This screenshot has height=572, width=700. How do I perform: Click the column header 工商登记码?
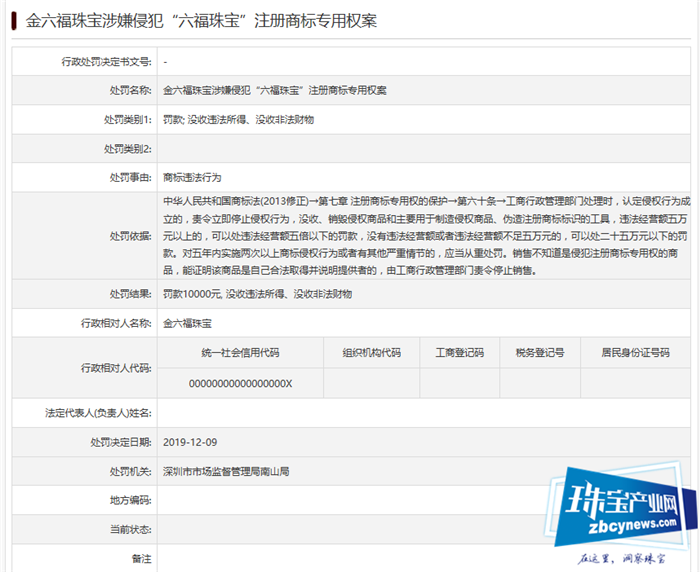tap(460, 353)
